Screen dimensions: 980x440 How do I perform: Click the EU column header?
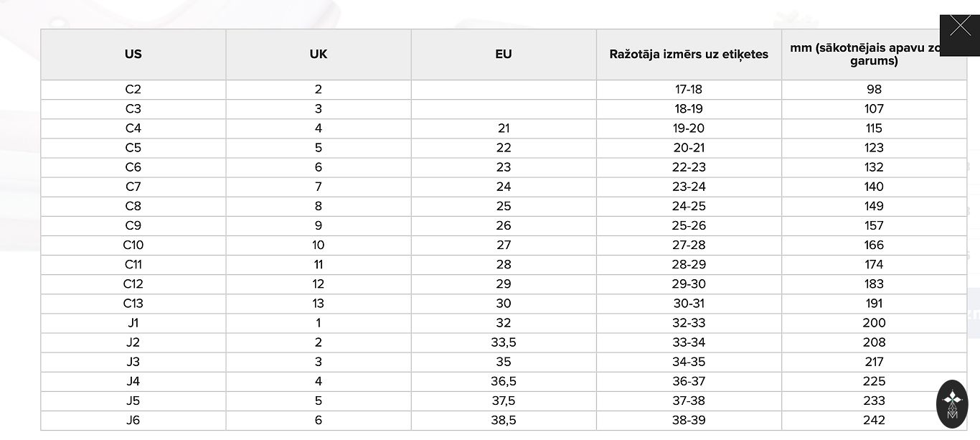504,55
